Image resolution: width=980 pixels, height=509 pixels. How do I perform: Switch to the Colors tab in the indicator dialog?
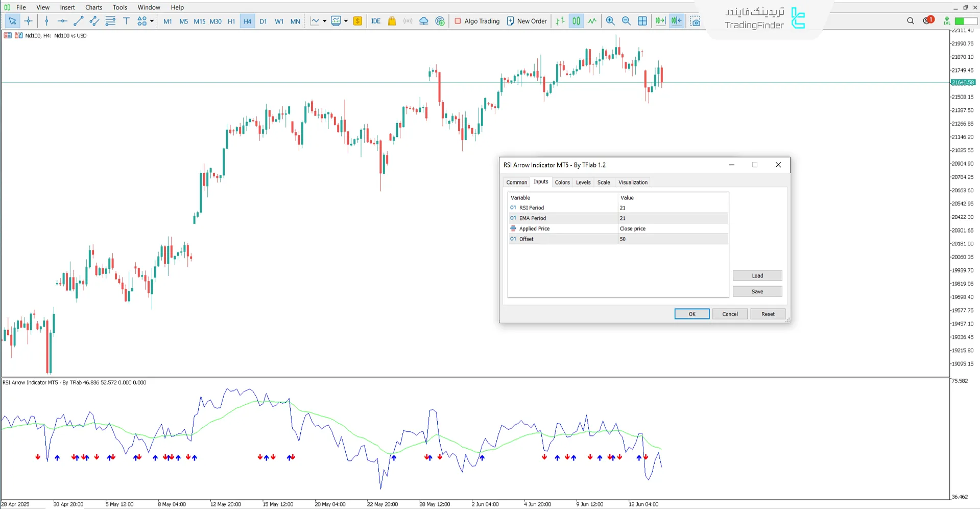point(562,182)
